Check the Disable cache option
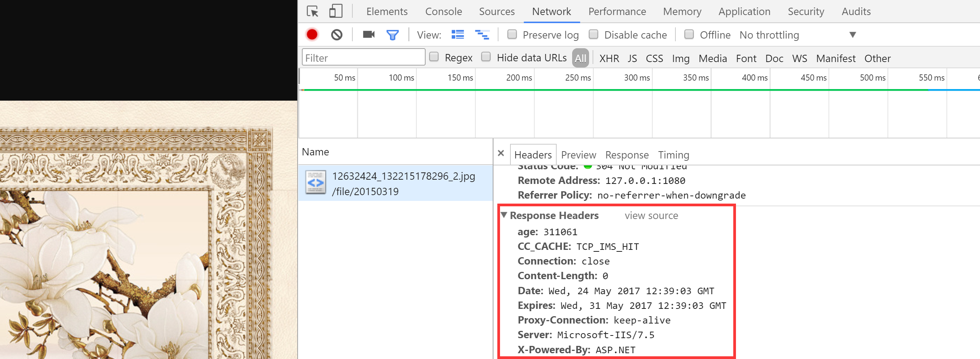This screenshot has width=980, height=359. pyautogui.click(x=594, y=34)
